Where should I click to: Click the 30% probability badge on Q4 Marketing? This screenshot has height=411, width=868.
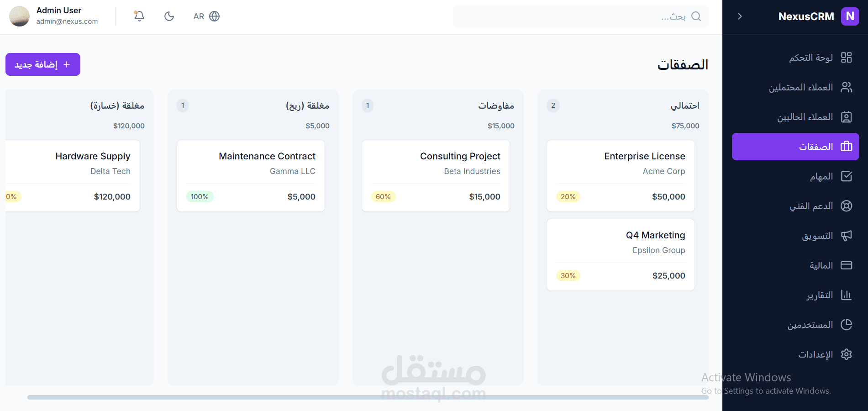pos(568,276)
